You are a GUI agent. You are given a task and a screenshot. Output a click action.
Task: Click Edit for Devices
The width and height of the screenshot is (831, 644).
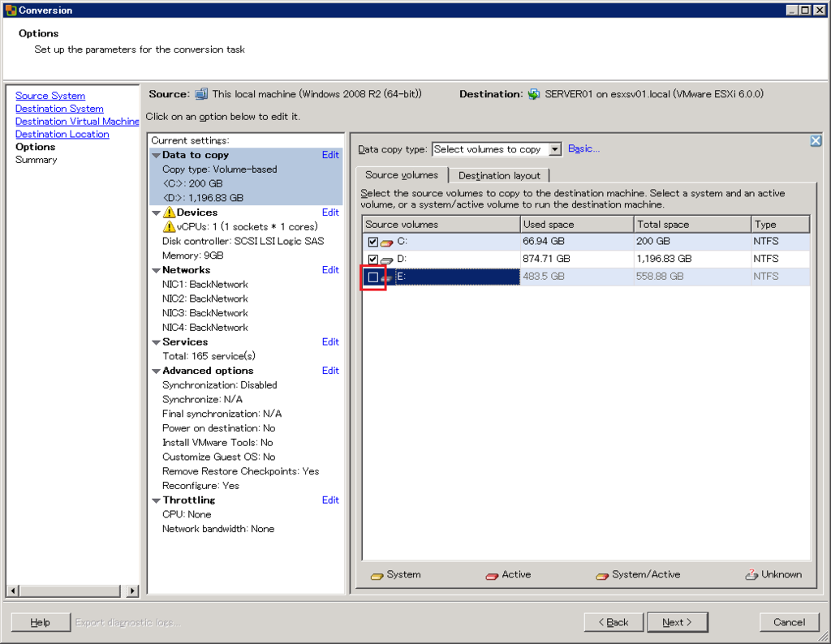click(x=330, y=213)
